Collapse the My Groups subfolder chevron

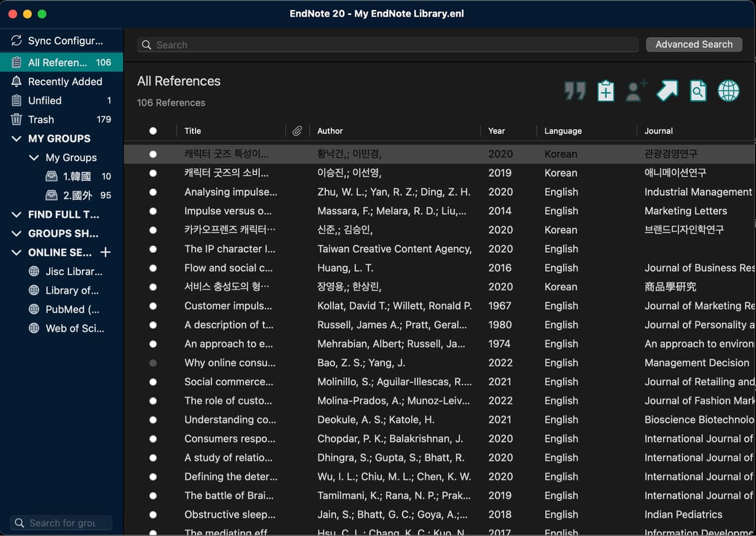coord(34,158)
